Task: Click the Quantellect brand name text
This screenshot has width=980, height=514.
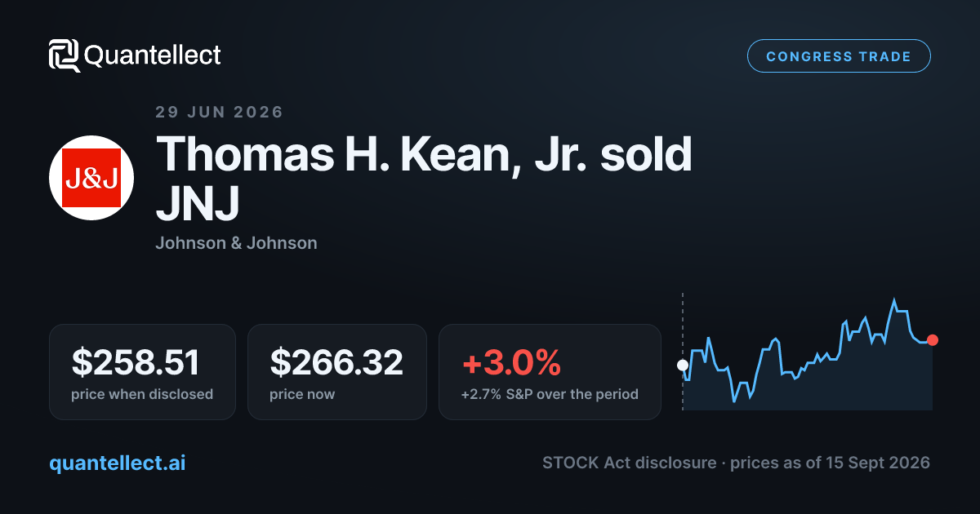Action: 153,55
